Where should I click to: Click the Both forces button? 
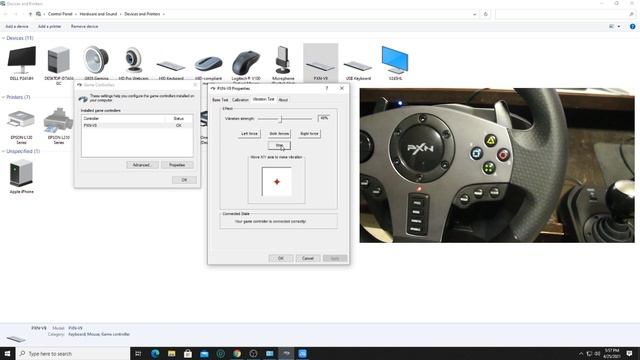(279, 133)
